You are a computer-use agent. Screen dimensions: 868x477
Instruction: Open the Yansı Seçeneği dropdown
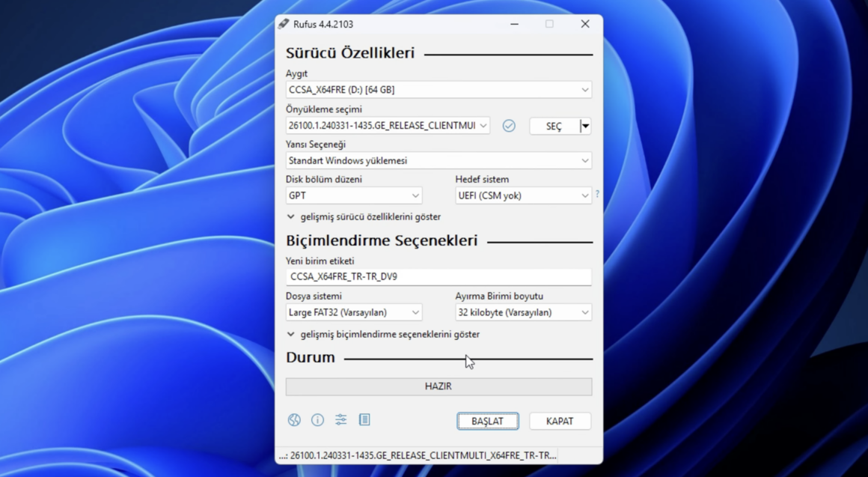(x=438, y=161)
